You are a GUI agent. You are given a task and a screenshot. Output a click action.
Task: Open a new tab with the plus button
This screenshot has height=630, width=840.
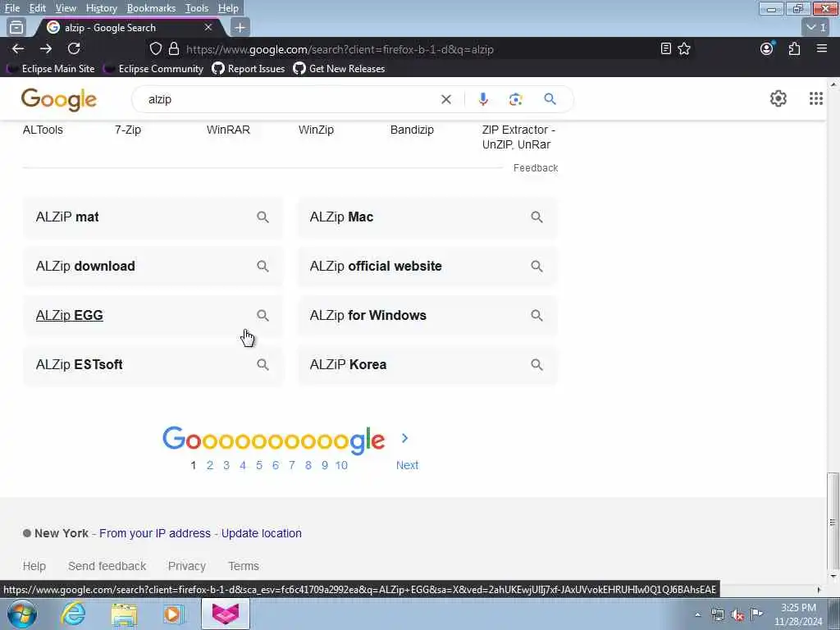240,27
